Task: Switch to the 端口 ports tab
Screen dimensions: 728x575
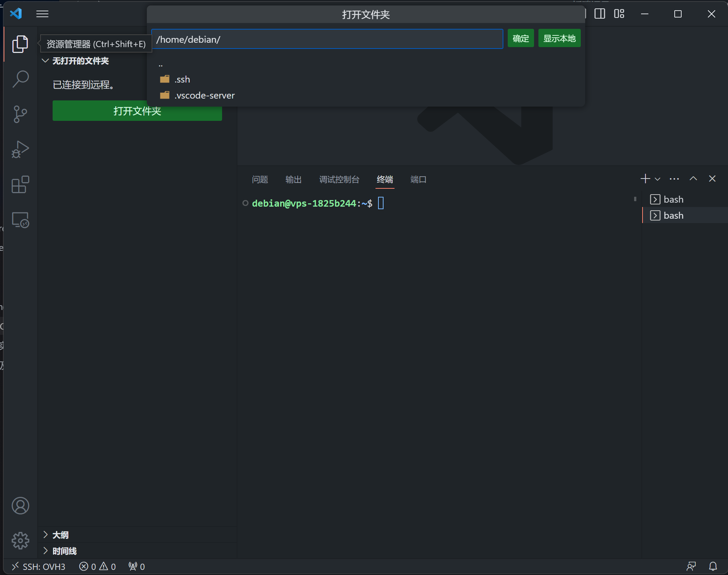Action: tap(418, 179)
